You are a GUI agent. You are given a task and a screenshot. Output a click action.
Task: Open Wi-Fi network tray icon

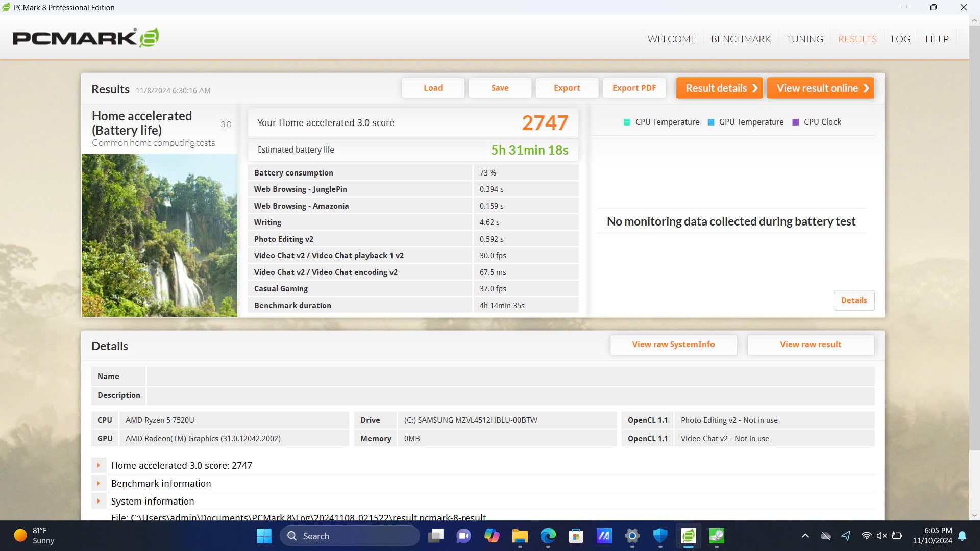point(866,536)
